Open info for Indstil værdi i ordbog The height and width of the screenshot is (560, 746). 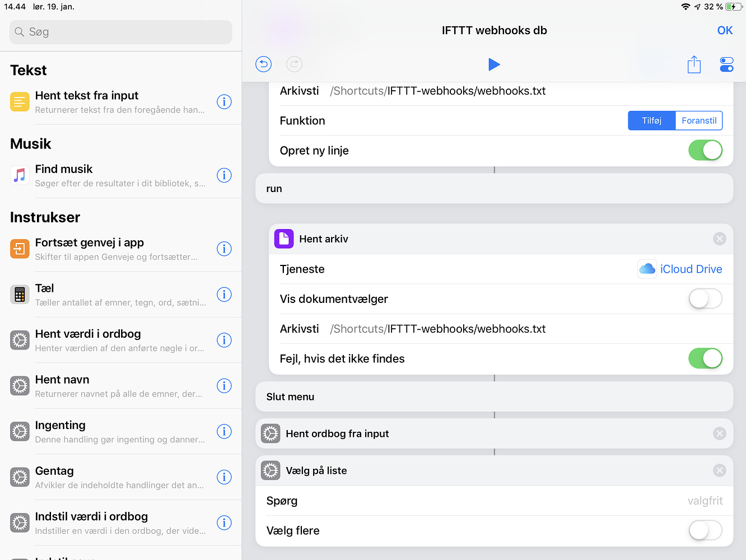point(224,522)
